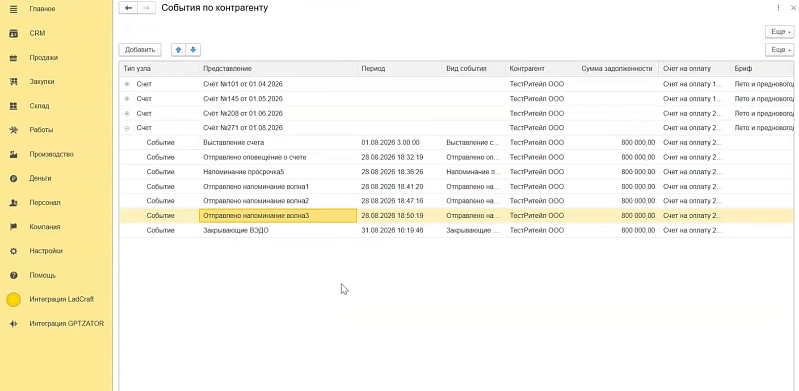Go forward with right arrow button
Screen dimensions: 799x391
[146, 8]
